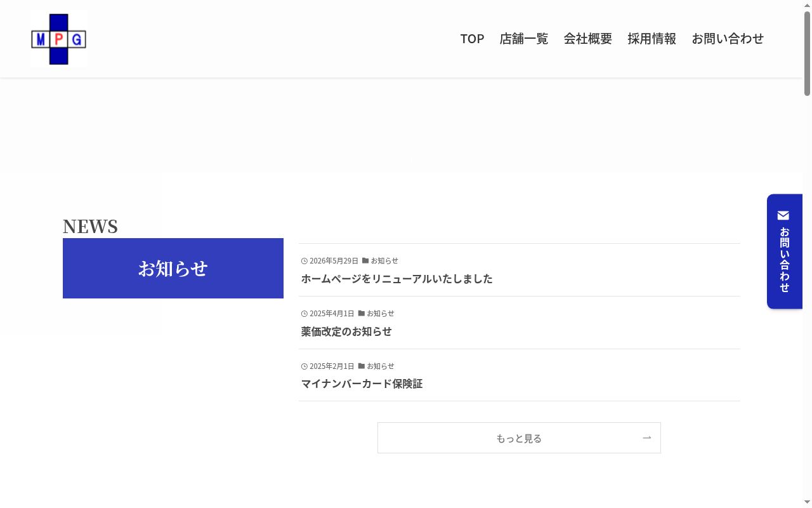Screen dimensions: 812x508
Task: Click the envelope icon on the side tab
Action: click(x=783, y=215)
